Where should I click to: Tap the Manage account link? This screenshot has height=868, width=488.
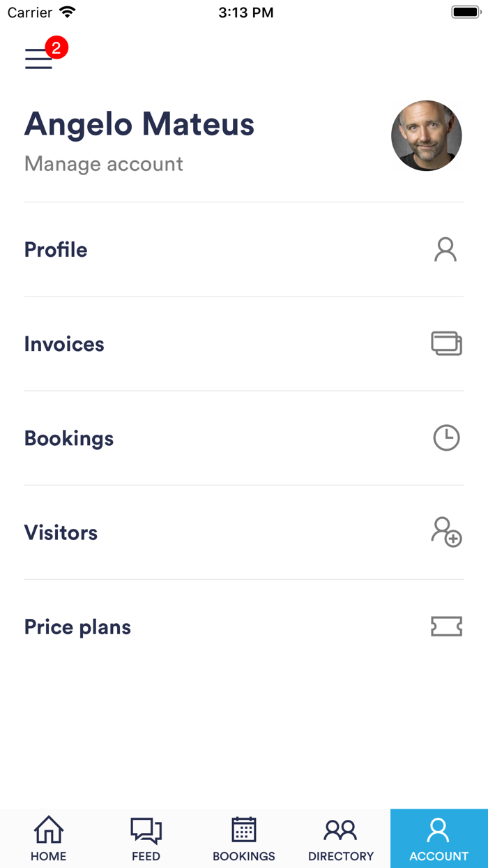pos(104,164)
